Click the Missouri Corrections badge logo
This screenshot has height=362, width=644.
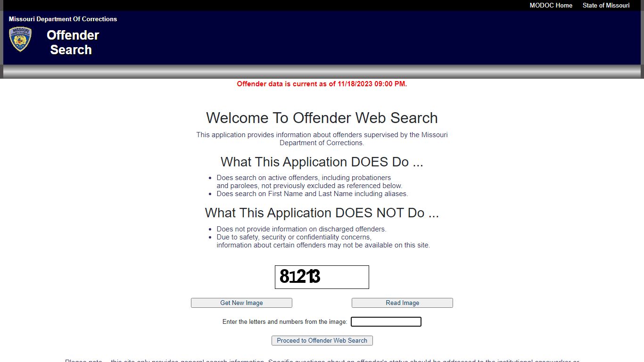coord(20,39)
